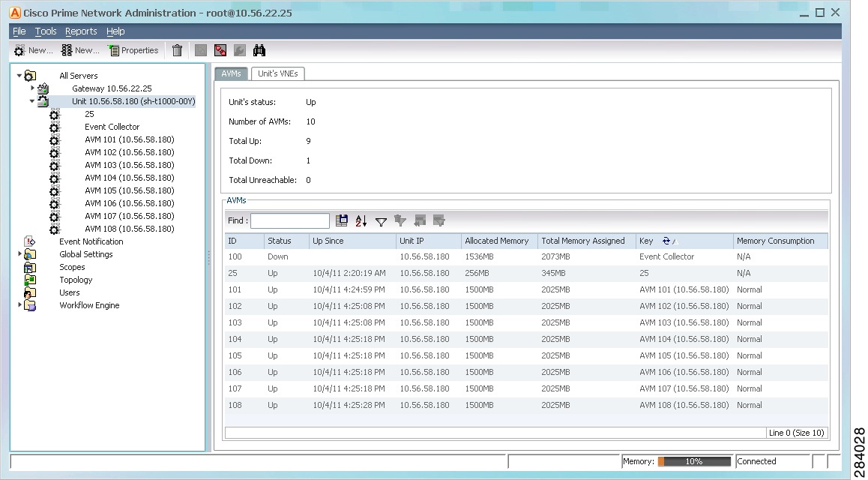Select the 25 item in the tree
The height and width of the screenshot is (480, 868).
click(90, 114)
